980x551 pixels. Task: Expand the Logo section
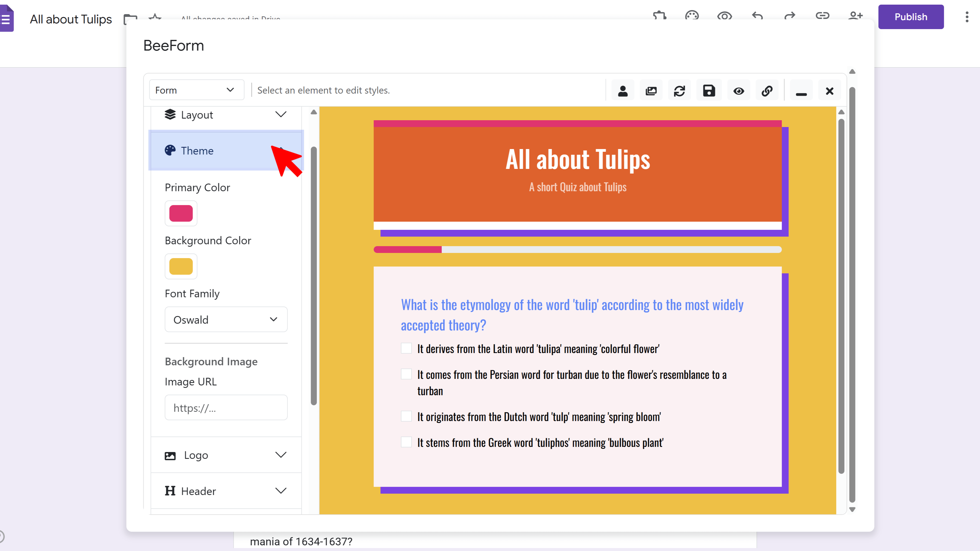(226, 455)
